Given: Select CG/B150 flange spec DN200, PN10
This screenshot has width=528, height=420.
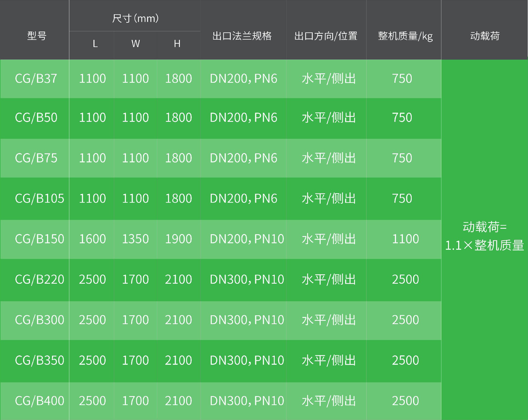Looking at the screenshot, I should tap(247, 239).
